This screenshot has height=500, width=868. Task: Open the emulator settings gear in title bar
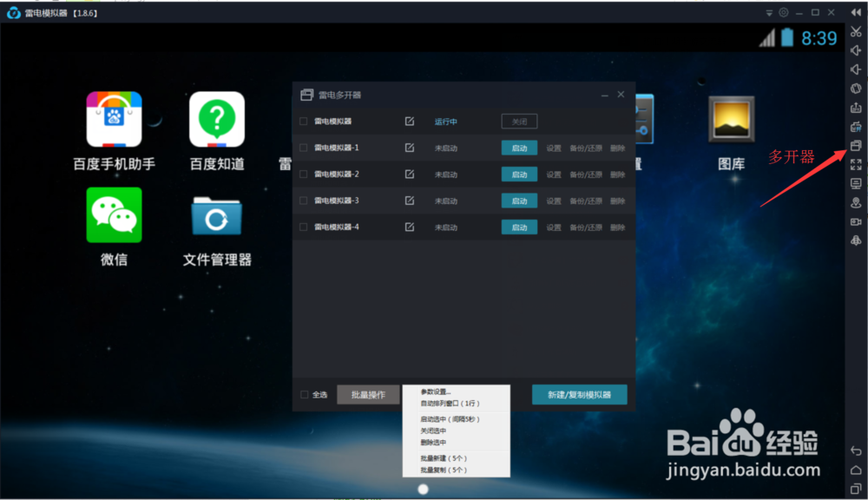coord(784,12)
